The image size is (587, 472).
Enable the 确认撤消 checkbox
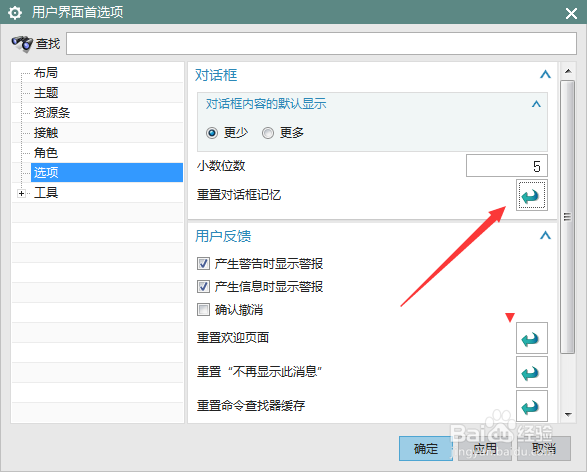[203, 310]
